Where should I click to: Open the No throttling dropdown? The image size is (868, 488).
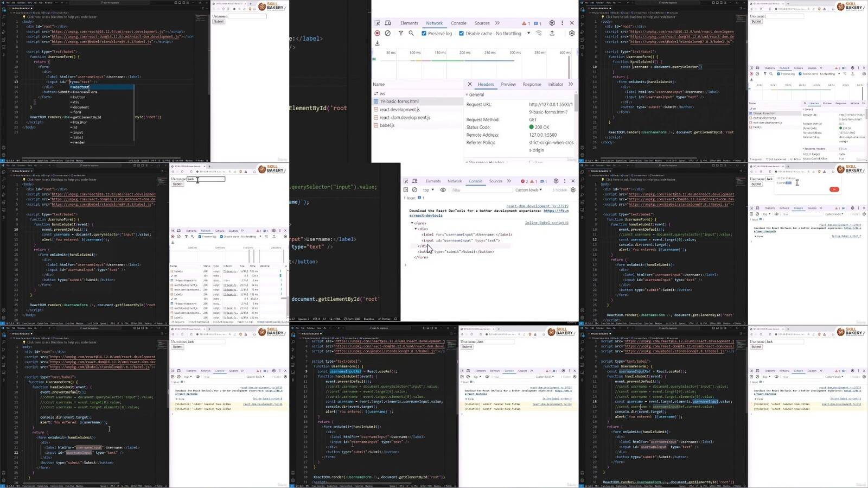tap(513, 33)
